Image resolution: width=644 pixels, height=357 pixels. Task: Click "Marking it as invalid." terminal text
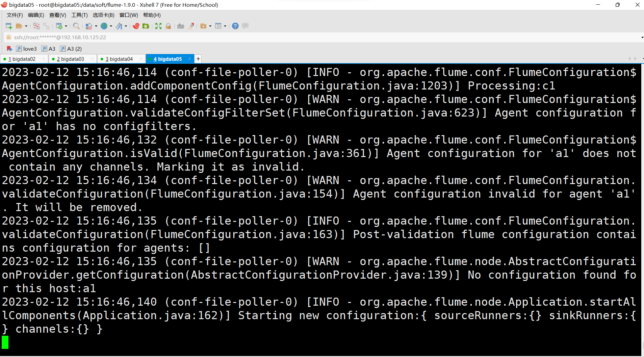point(231,167)
